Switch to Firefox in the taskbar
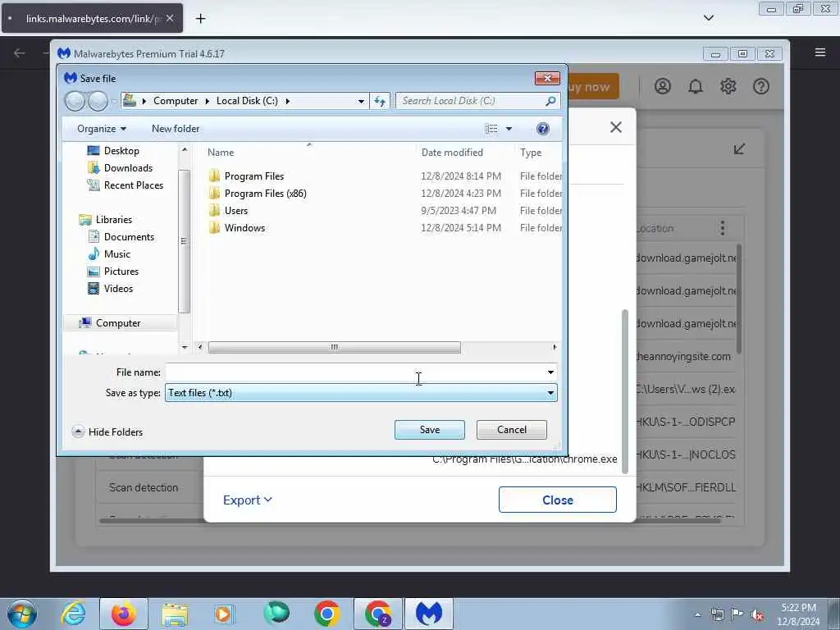Image resolution: width=840 pixels, height=630 pixels. pyautogui.click(x=124, y=614)
